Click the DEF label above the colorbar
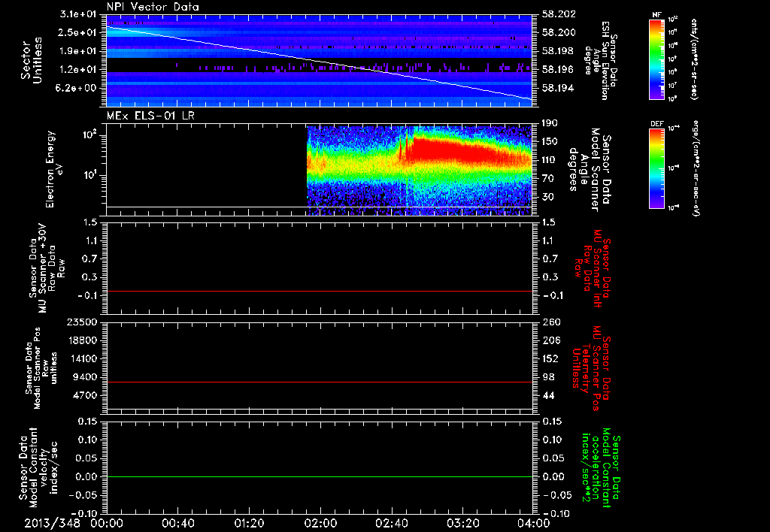The height and width of the screenshot is (532, 770). tap(656, 124)
